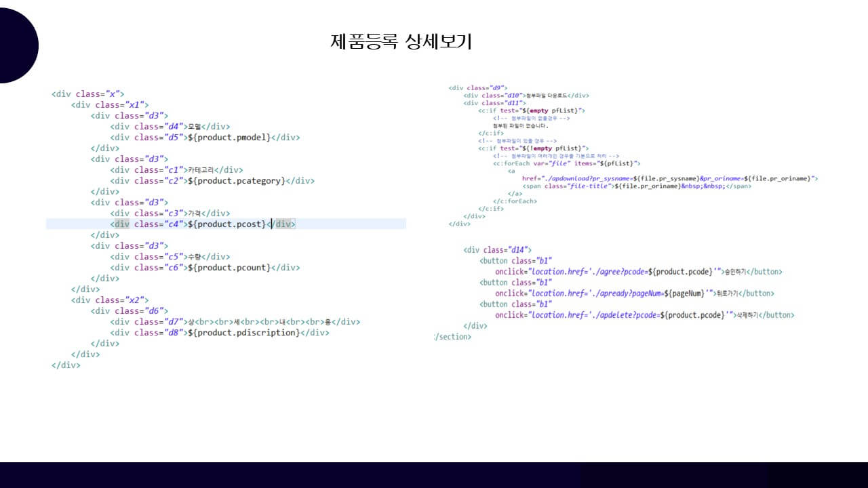Click the slide title '제품등록 상세보기'
The width and height of the screenshot is (868, 488).
401,41
